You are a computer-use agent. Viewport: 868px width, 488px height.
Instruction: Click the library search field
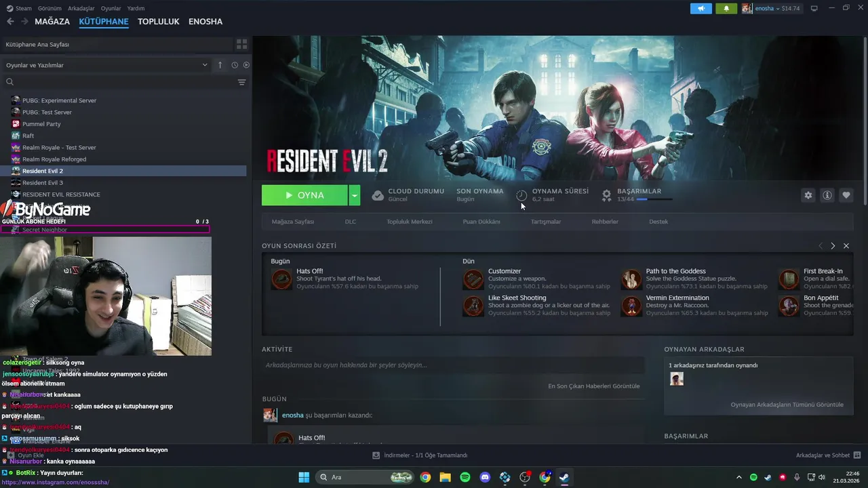tap(122, 82)
